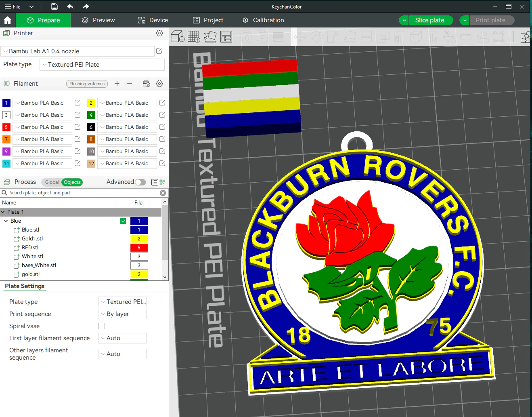Screen dimensions: 532x417
Task: Switch to the Preview tab
Action: click(98, 20)
